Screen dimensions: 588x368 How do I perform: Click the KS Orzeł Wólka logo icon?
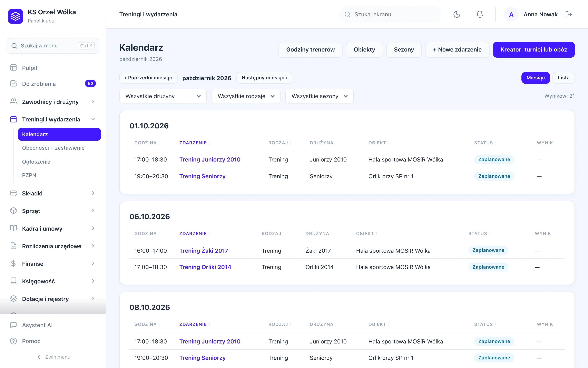[x=16, y=16]
